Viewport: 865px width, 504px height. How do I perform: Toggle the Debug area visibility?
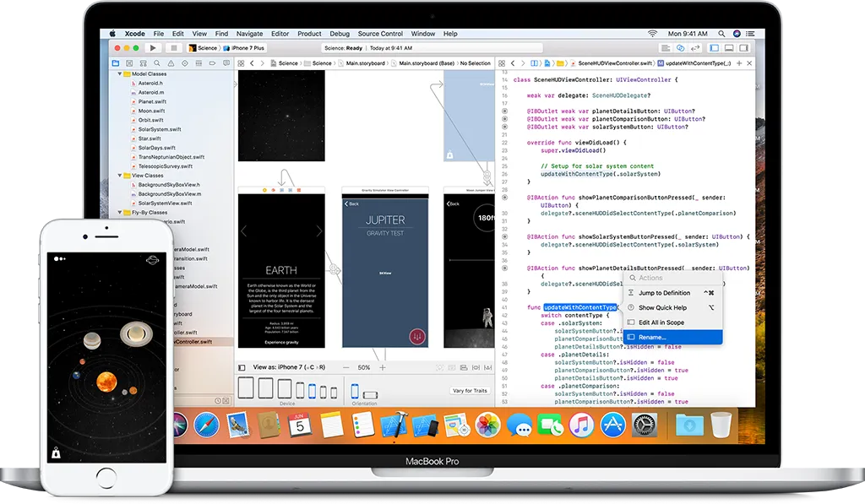729,48
